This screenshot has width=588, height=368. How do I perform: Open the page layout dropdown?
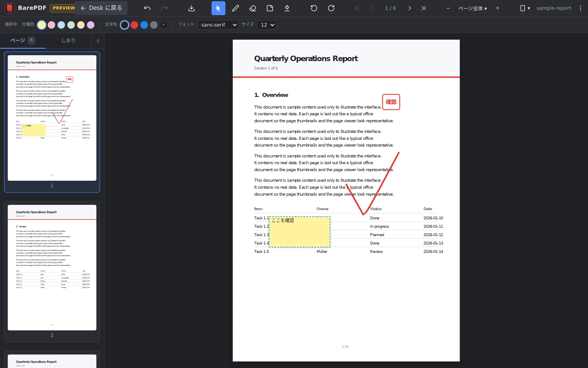pyautogui.click(x=525, y=8)
